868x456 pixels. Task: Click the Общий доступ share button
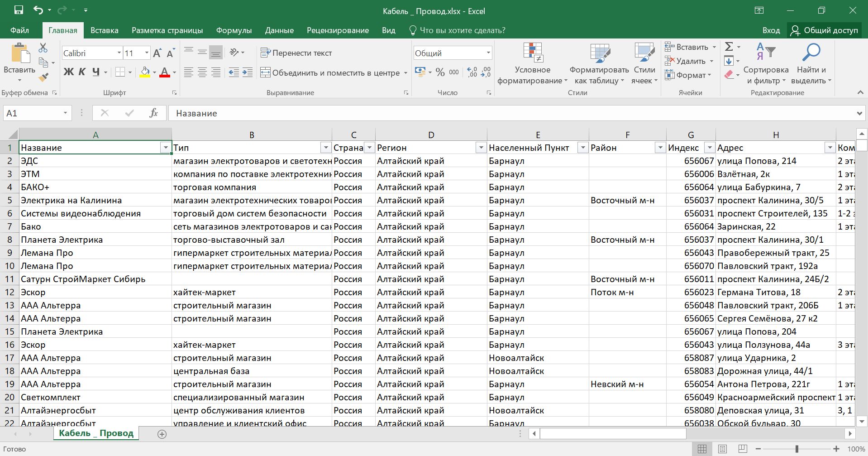point(824,30)
